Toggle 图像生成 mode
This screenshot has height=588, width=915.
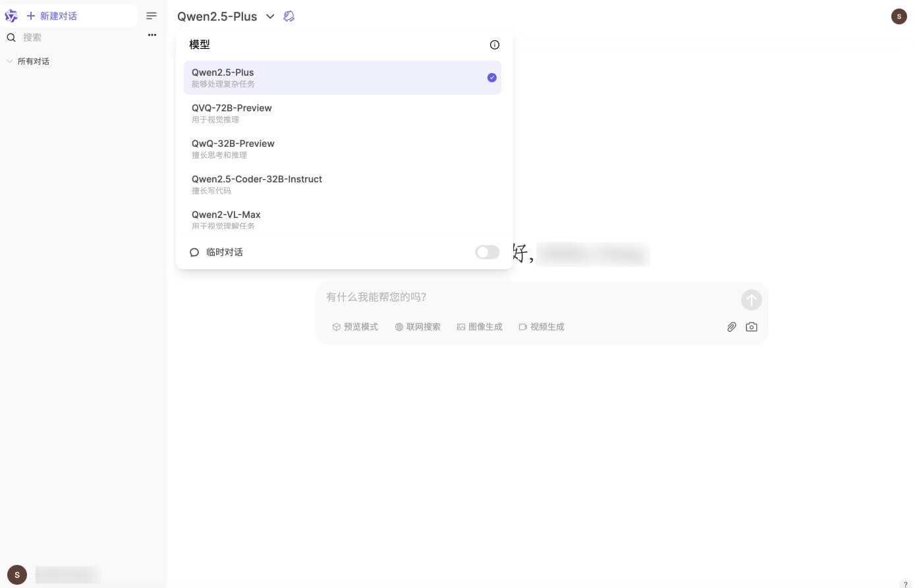480,327
